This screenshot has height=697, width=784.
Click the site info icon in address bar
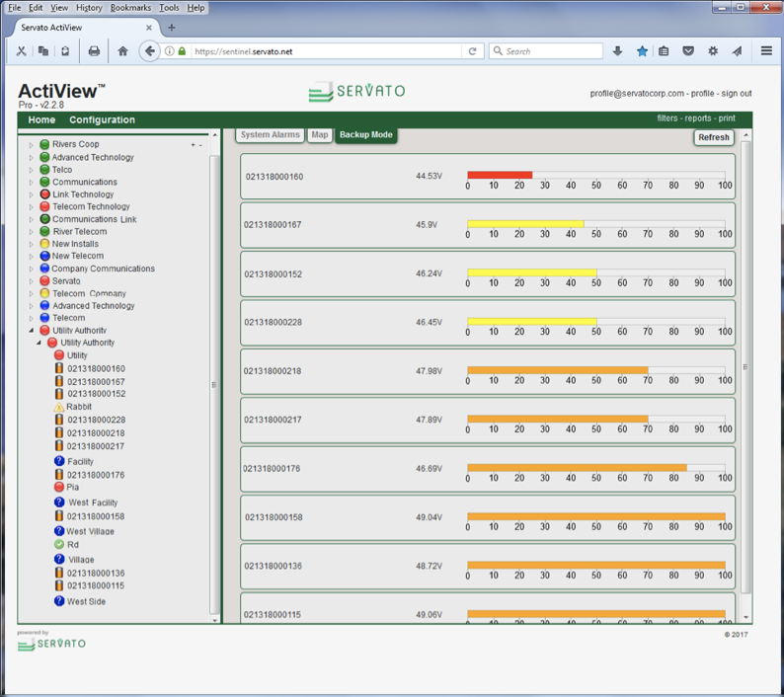point(170,51)
